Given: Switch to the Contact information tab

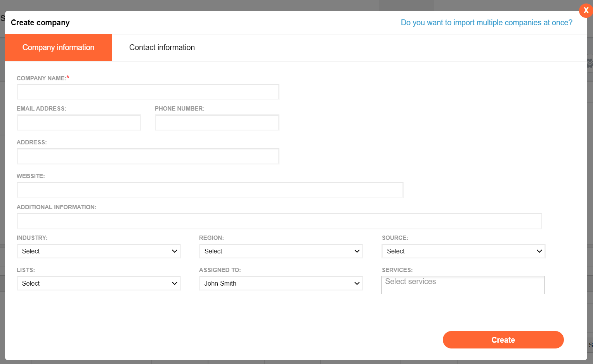Looking at the screenshot, I should click(x=162, y=47).
